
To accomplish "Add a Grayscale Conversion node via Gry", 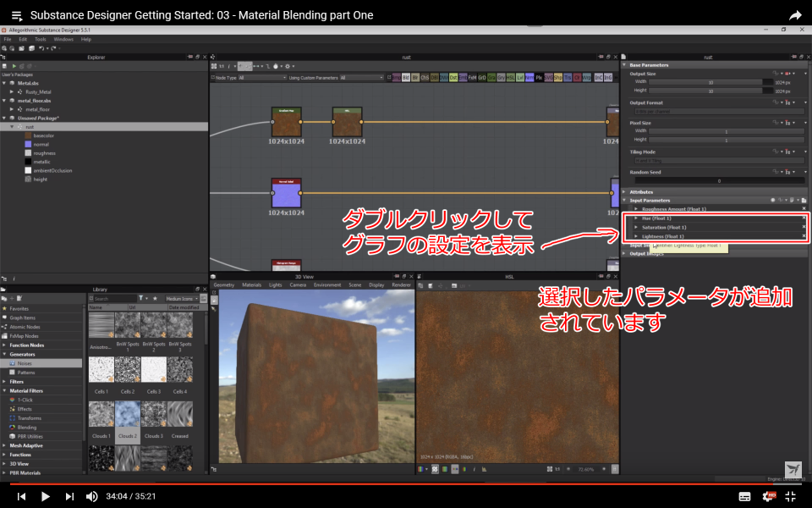I will 501,77.
